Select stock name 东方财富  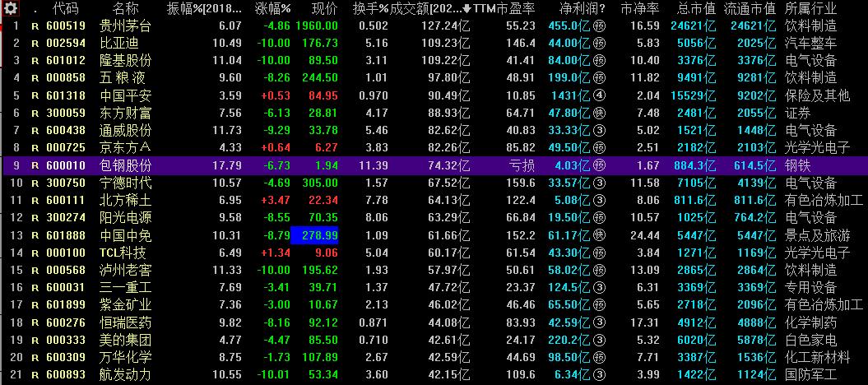point(126,113)
